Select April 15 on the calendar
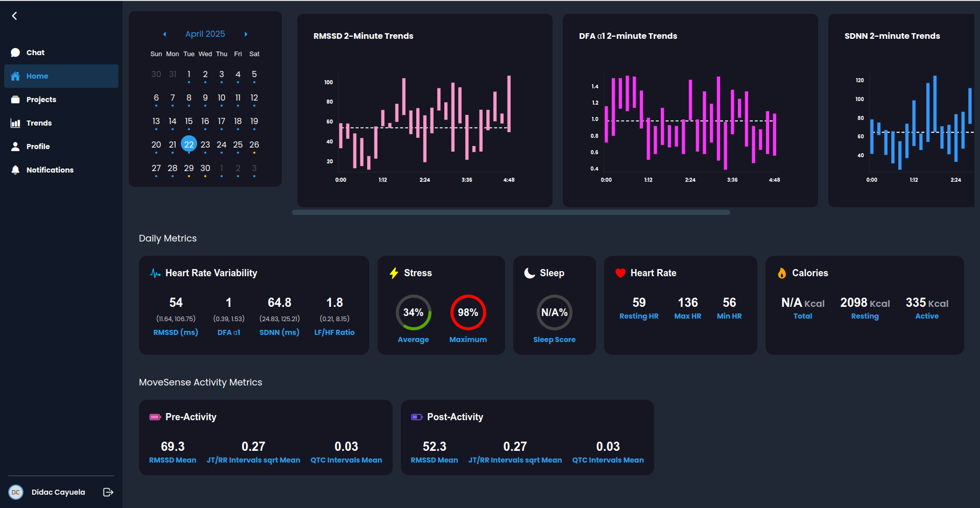Viewport: 980px width, 508px height. (x=189, y=122)
